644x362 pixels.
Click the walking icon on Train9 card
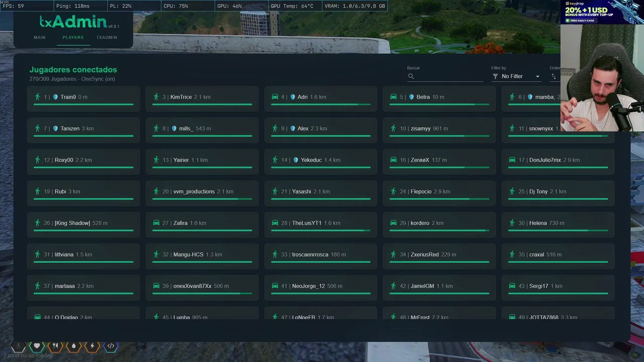(x=37, y=97)
